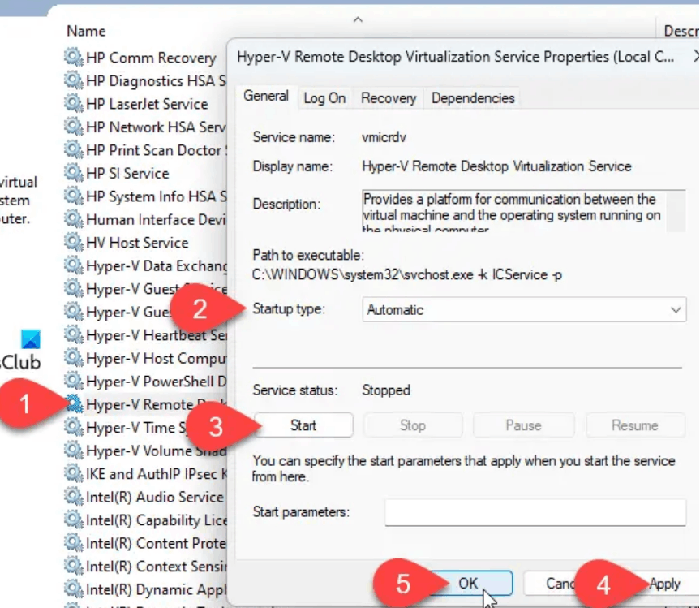Select the Hyper-V Remote service row text

pos(157,405)
